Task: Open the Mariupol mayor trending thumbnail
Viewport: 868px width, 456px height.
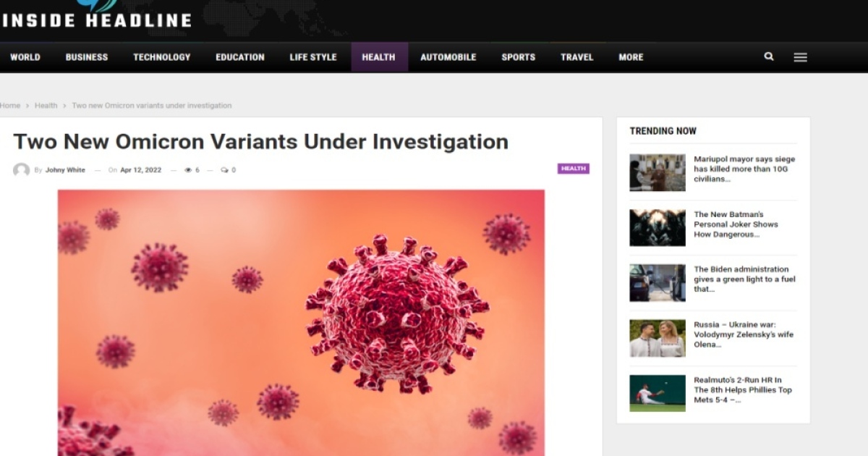Action: [x=657, y=172]
